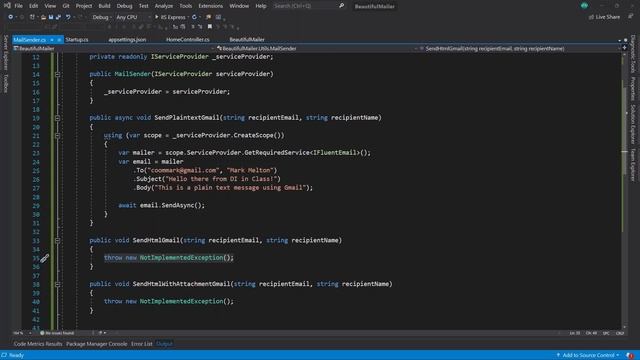The height and width of the screenshot is (360, 640).
Task: Collapse SendPlaintextGmail method at line 19
Action: 57,118
